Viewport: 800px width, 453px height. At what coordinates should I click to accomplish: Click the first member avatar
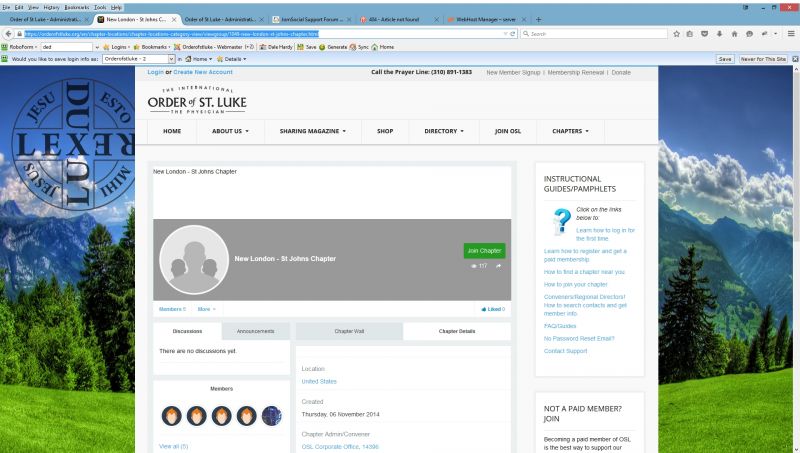click(171, 416)
